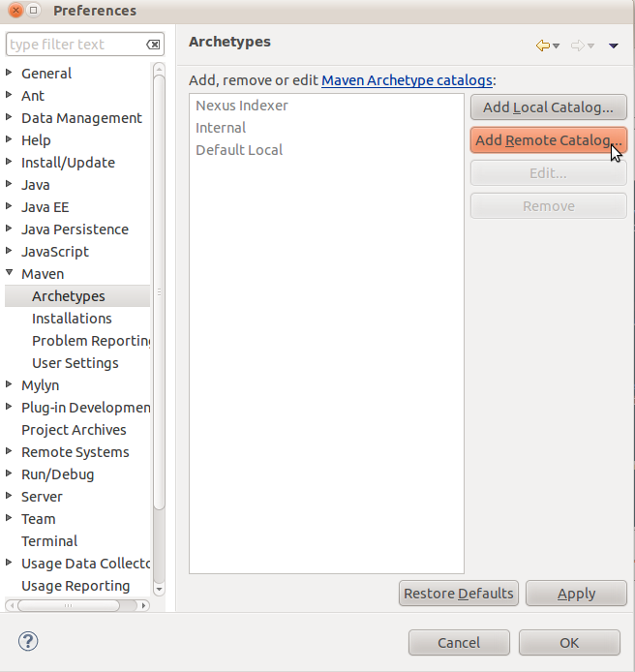
Task: Select User Settings under Maven
Action: (x=76, y=363)
